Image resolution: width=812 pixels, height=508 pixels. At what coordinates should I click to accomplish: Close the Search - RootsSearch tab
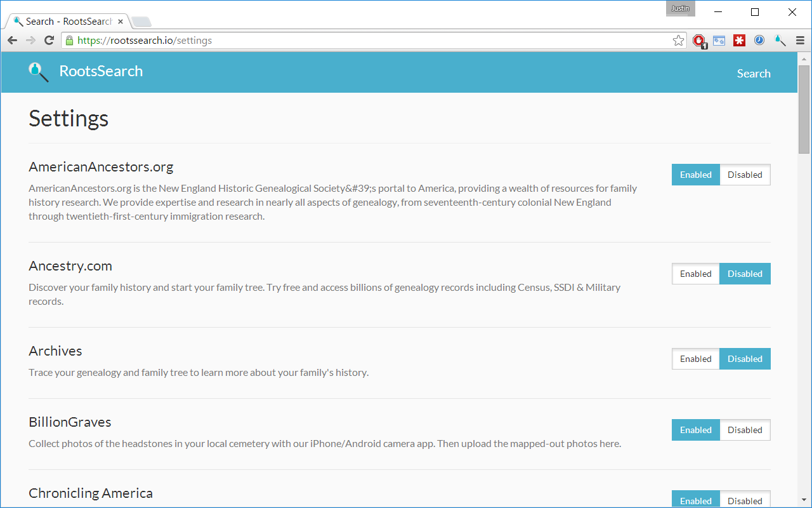[121, 22]
